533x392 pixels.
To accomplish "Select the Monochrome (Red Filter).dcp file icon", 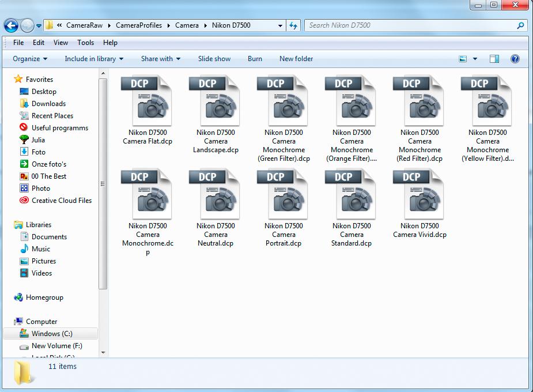I will pyautogui.click(x=418, y=101).
